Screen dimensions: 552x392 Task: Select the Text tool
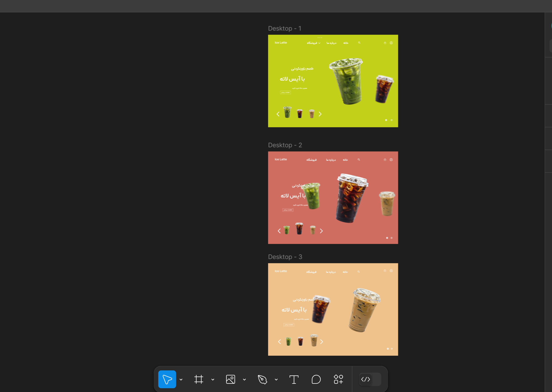(x=294, y=379)
